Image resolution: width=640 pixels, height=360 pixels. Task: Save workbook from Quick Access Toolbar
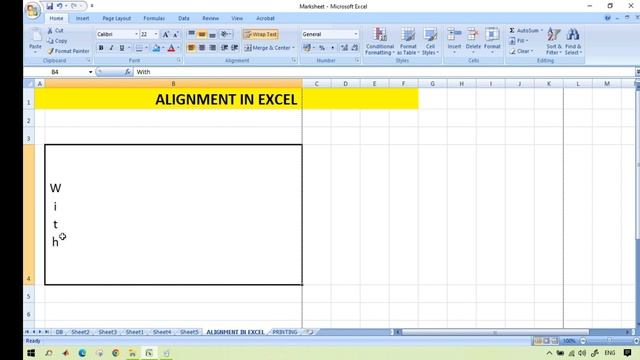tap(50, 6)
